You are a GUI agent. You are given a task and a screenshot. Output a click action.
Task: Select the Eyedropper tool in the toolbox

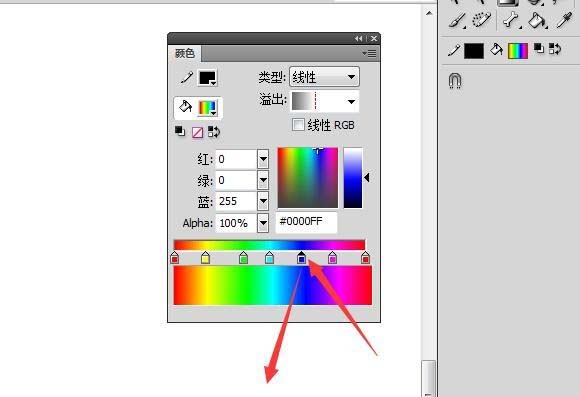click(x=564, y=20)
